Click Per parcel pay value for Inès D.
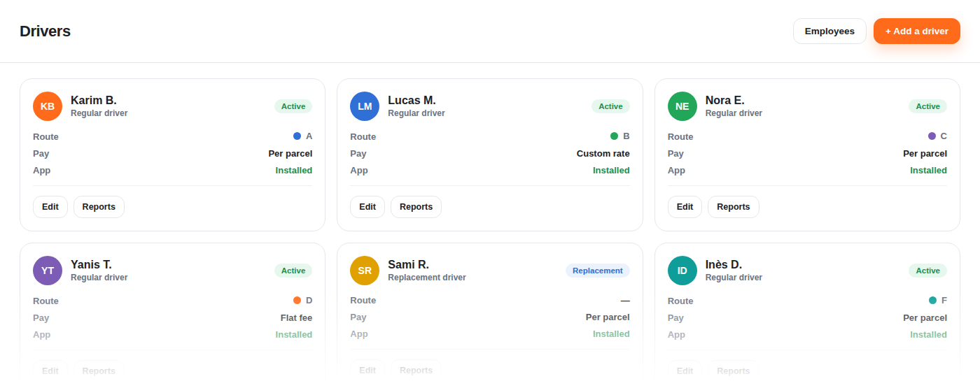Screen dimensions: 980x388 925,318
